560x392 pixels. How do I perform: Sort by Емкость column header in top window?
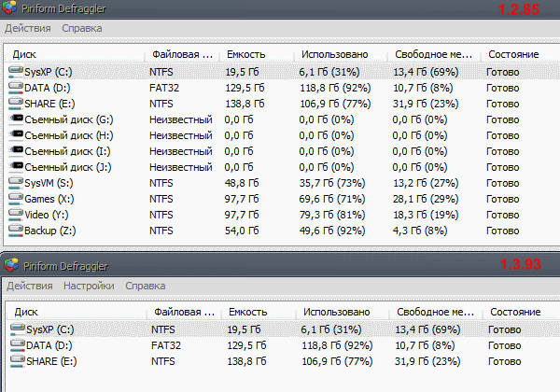click(244, 54)
